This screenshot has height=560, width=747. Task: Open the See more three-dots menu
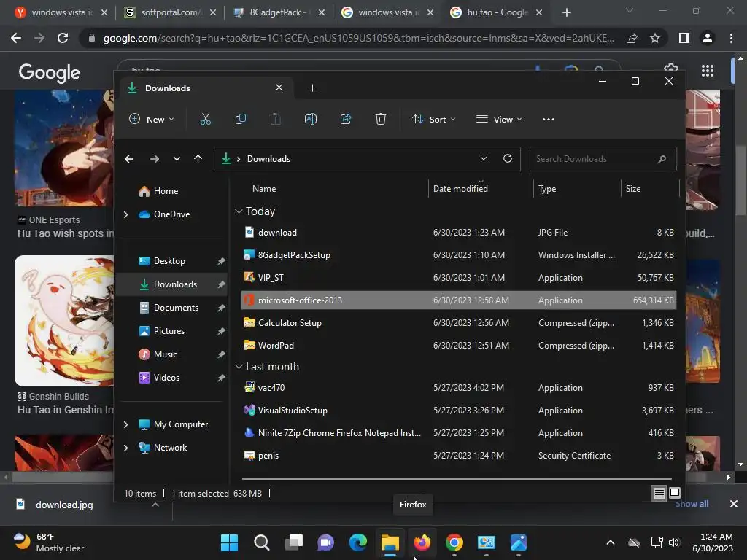coord(549,119)
